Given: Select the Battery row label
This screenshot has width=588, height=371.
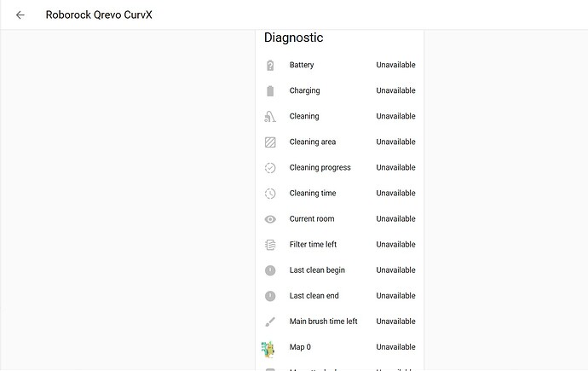Looking at the screenshot, I should (302, 65).
